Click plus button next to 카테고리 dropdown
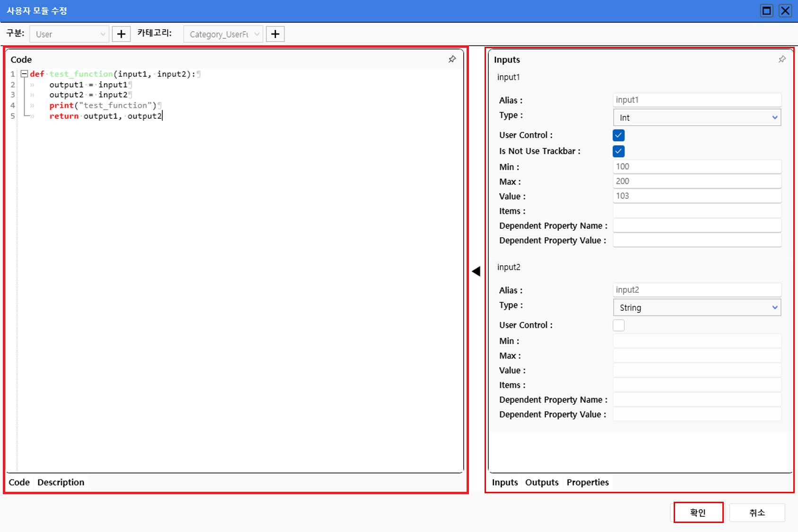This screenshot has width=798, height=532. [x=275, y=34]
